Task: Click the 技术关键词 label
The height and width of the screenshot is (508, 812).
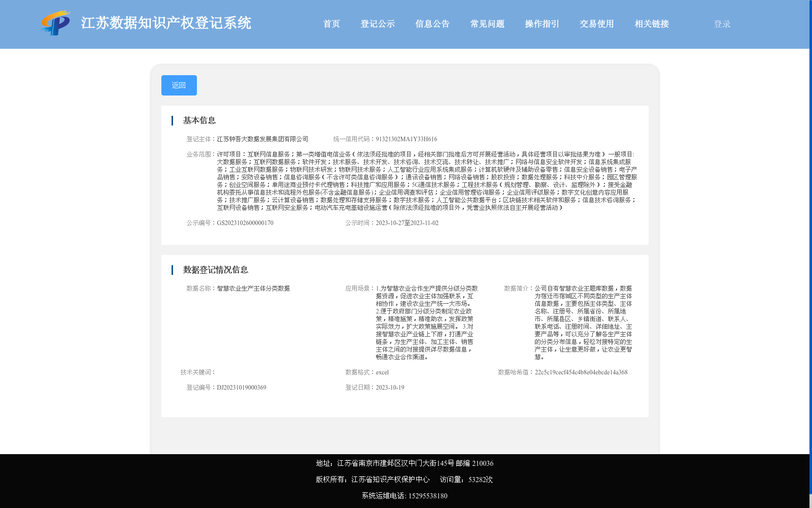Action: point(198,372)
